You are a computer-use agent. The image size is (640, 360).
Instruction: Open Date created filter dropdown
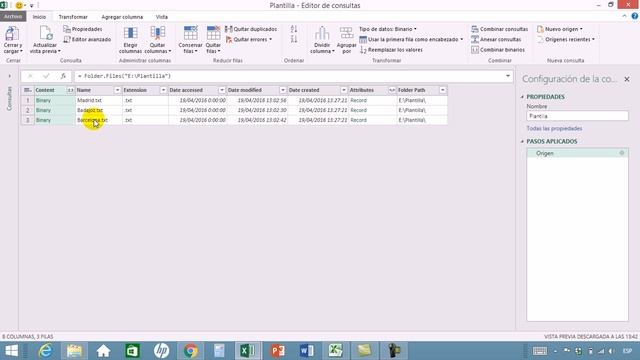point(344,90)
